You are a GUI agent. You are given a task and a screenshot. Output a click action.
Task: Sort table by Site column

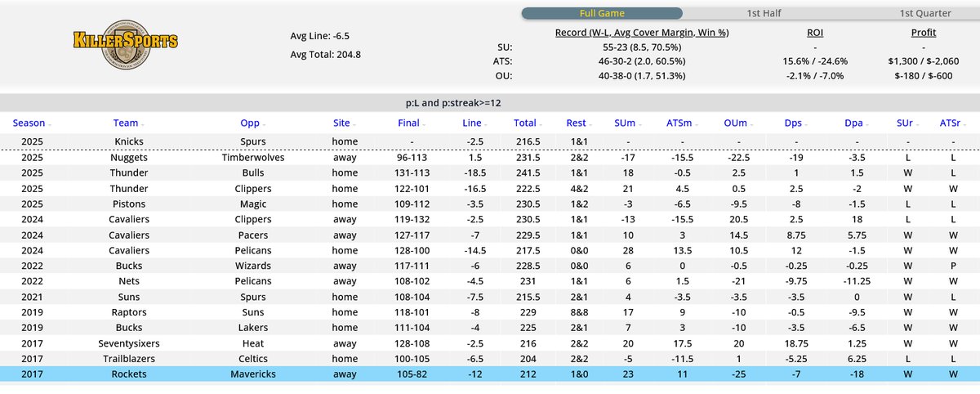341,123
